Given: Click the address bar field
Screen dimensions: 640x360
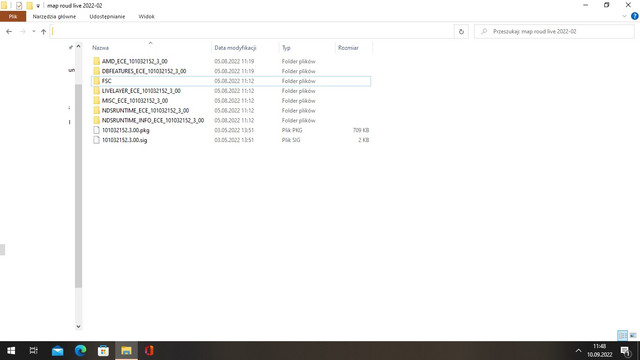Looking at the screenshot, I should (x=252, y=31).
